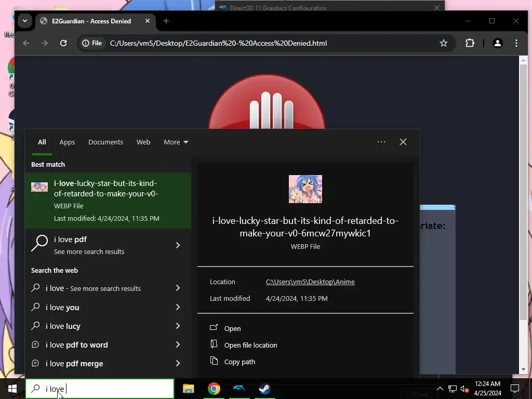This screenshot has width=532, height=399.
Task: Click the Lucky Star preview thumbnail
Action: coord(305,189)
